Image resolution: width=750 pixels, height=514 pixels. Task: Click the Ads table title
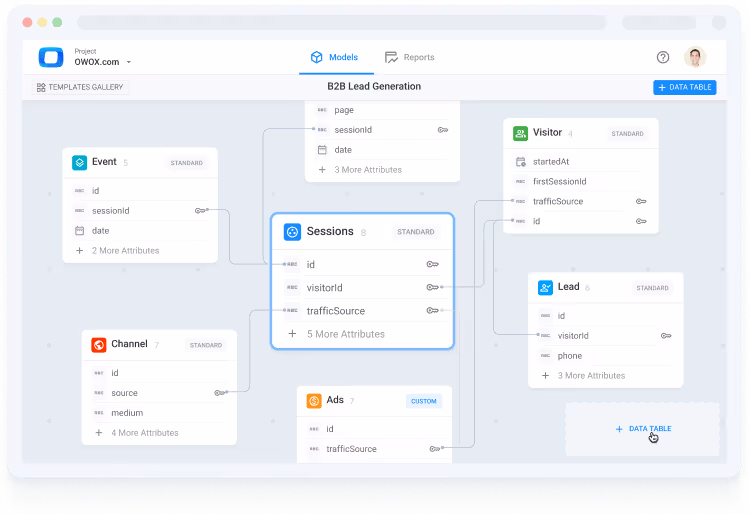pyautogui.click(x=335, y=400)
